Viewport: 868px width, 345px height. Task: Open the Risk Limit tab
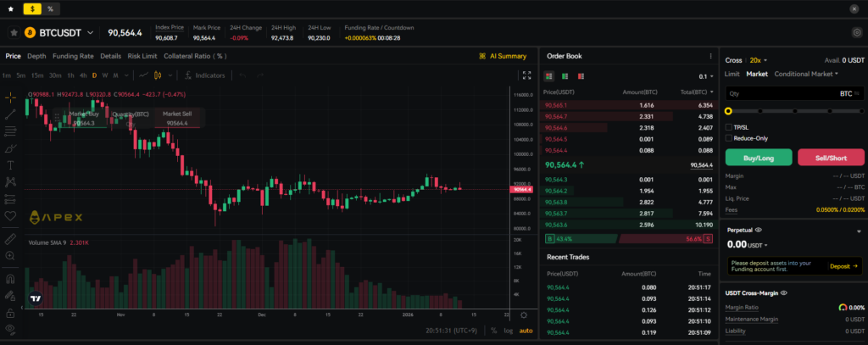coord(142,56)
